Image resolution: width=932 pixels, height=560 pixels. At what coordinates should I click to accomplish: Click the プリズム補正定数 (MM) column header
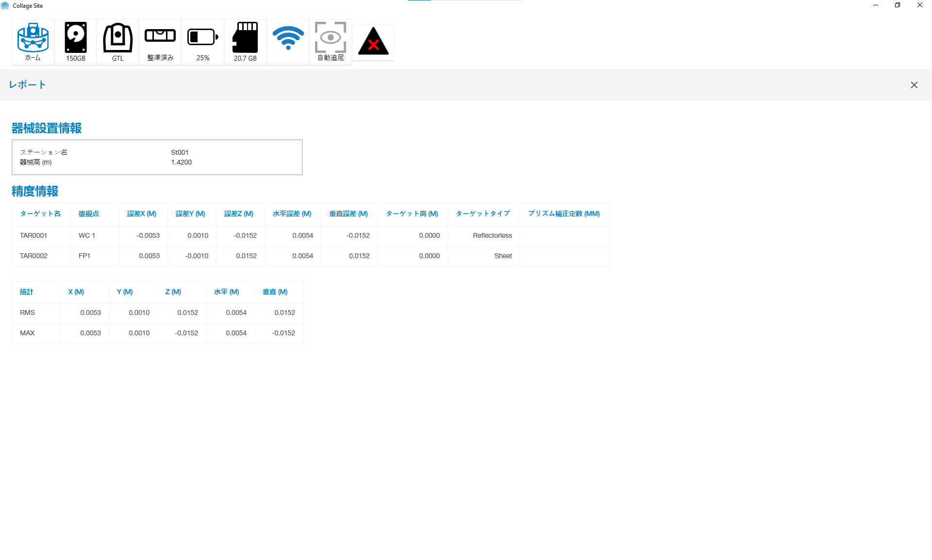(564, 214)
